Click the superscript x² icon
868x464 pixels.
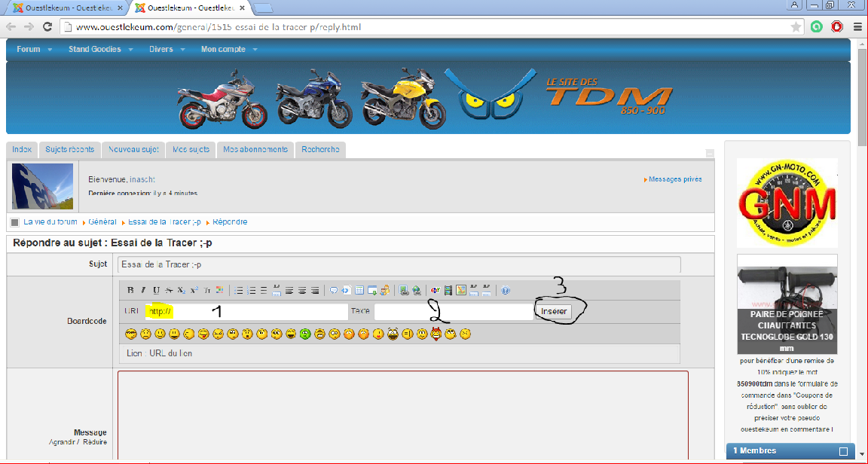(194, 290)
